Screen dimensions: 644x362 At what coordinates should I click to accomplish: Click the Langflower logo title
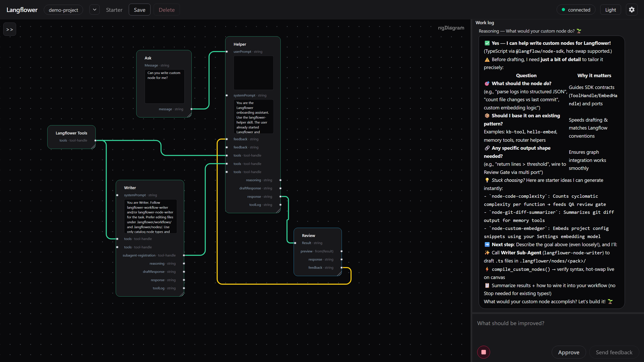[22, 10]
